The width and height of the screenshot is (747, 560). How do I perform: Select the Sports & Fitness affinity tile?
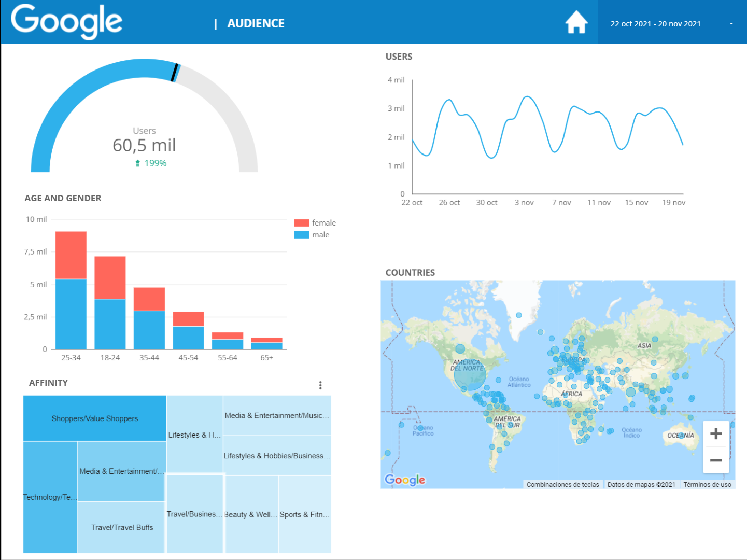(x=305, y=514)
